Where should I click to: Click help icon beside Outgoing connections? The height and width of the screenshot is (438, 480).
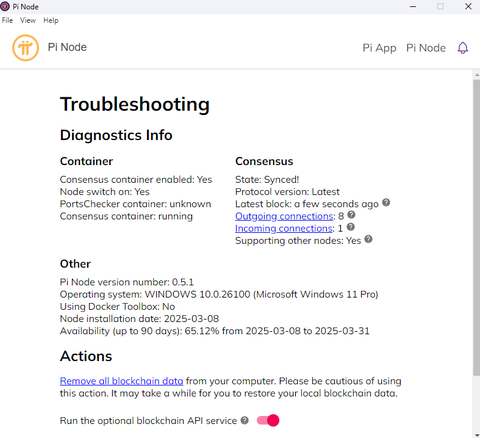pos(351,215)
